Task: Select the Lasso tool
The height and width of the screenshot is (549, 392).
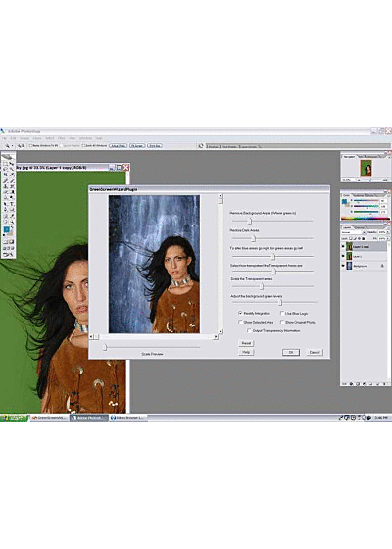Action: point(5,169)
